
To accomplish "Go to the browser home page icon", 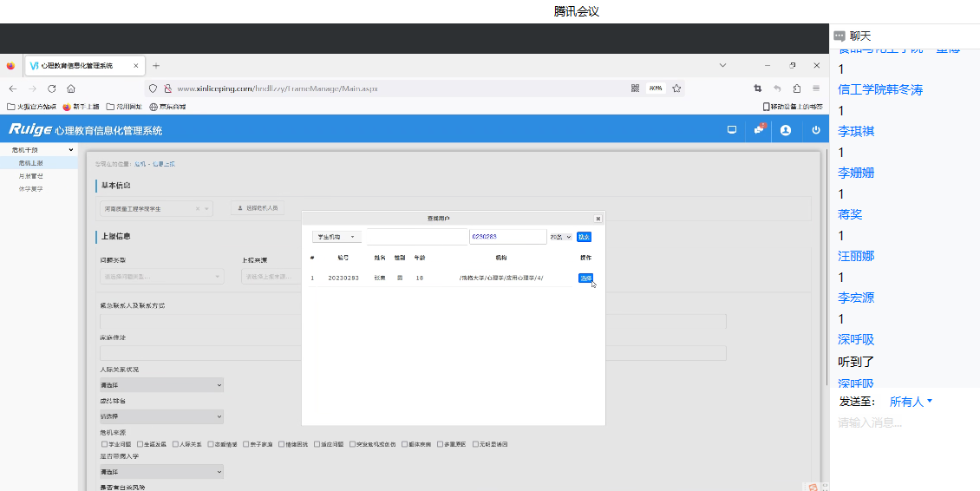I will click(71, 88).
